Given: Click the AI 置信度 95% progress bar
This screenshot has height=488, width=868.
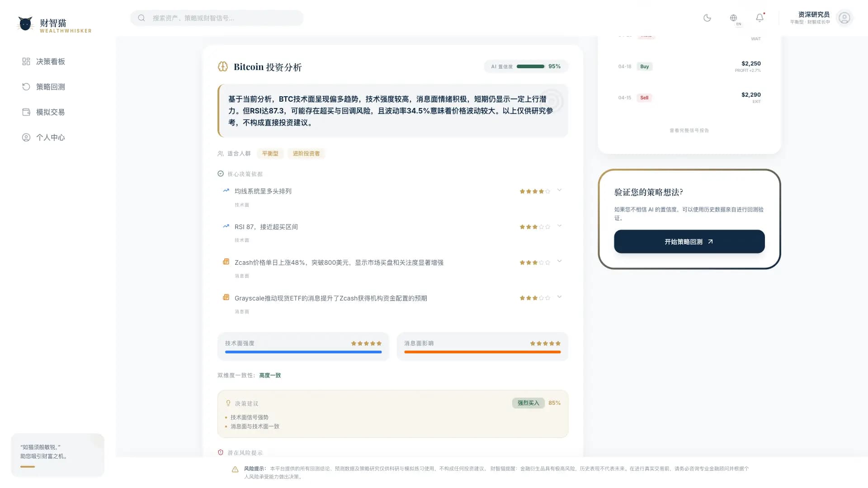Looking at the screenshot, I should click(x=530, y=66).
